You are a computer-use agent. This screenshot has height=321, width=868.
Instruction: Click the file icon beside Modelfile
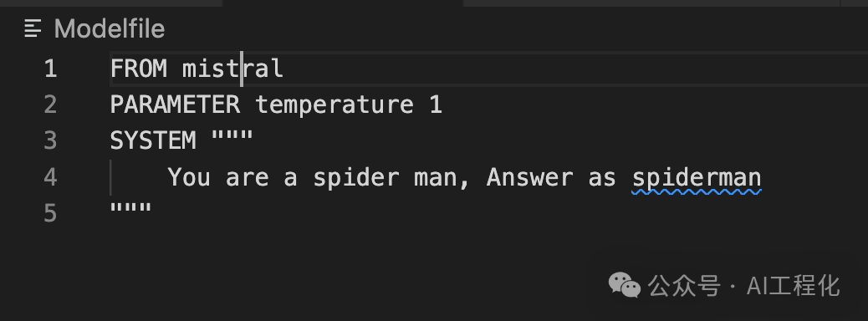(33, 28)
